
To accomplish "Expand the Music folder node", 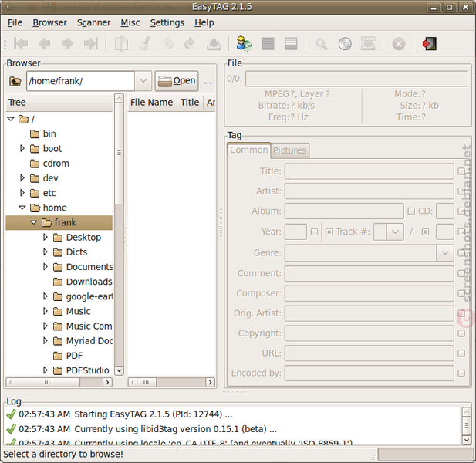I will tap(46, 311).
